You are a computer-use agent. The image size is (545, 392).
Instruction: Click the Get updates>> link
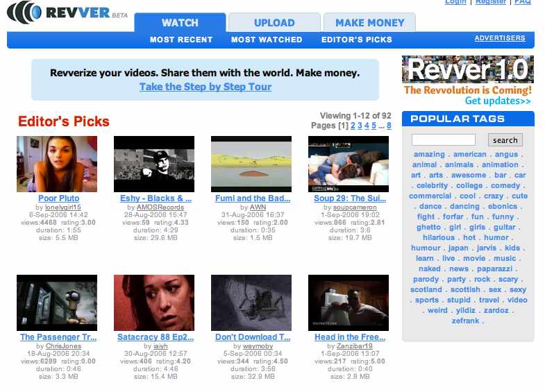[498, 101]
